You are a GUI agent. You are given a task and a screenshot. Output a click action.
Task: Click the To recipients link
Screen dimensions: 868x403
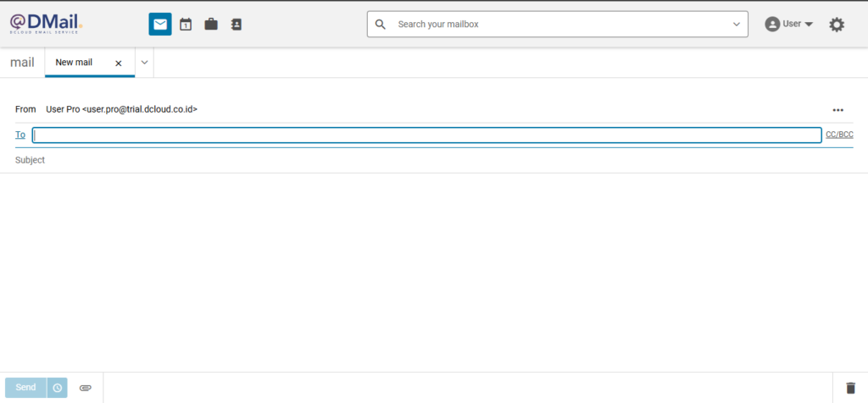[20, 135]
